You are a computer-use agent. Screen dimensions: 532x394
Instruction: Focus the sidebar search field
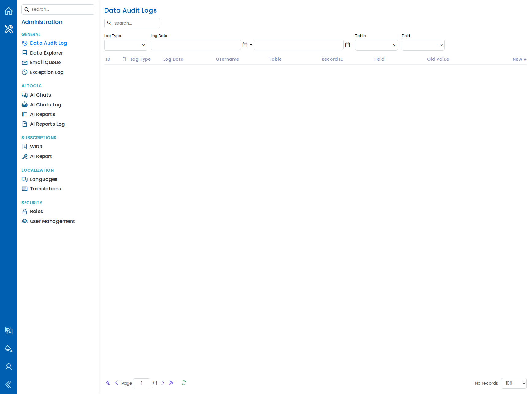(58, 10)
